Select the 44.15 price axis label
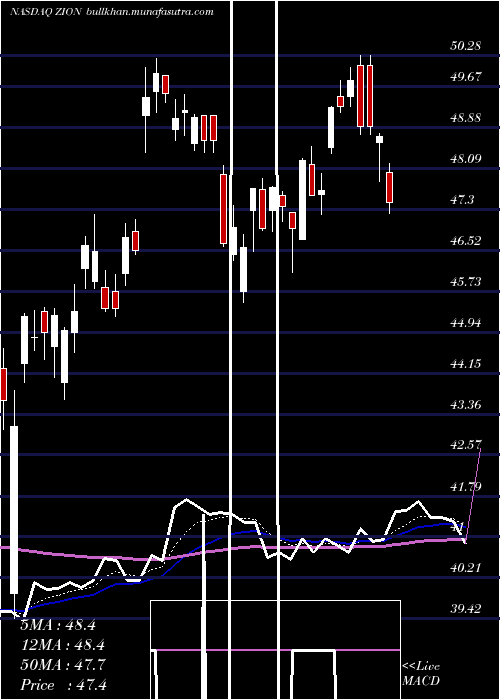Viewport: 500px width, 700px height. pos(466,364)
